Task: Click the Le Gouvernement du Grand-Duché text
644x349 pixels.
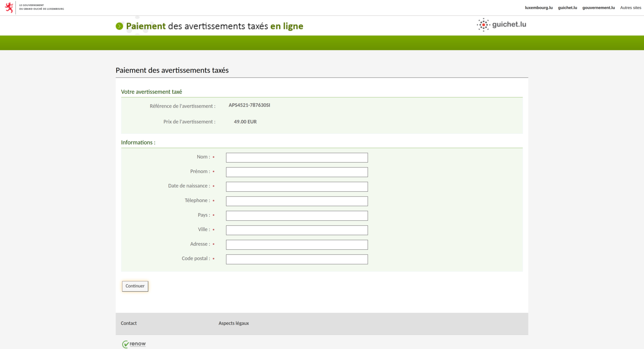Action: pos(42,7)
